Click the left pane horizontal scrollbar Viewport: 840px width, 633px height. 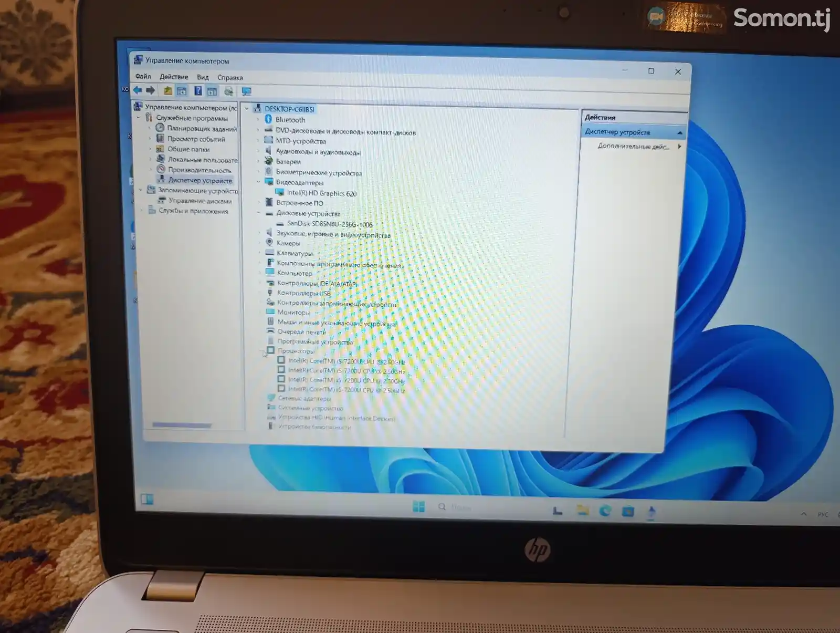tap(182, 425)
